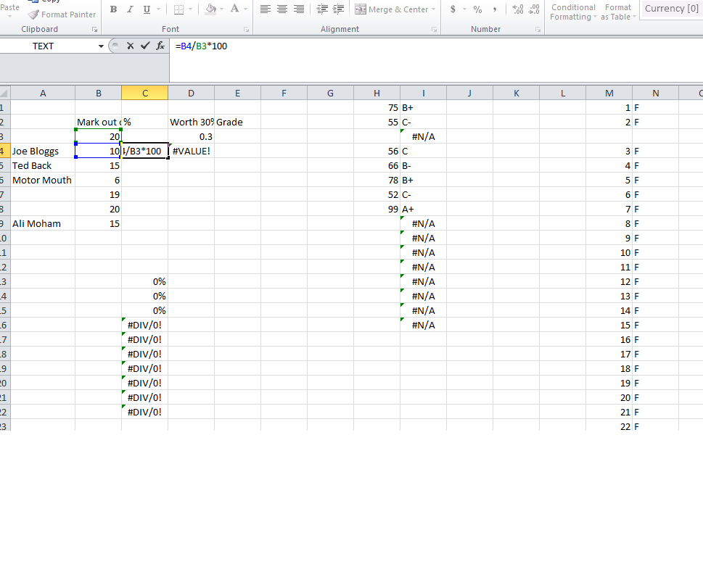703x588 pixels.
Task: Toggle Bold formatting
Action: [113, 9]
